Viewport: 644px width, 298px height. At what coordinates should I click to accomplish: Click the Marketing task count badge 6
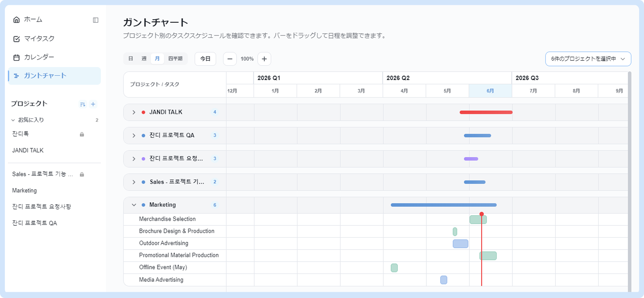pyautogui.click(x=215, y=205)
